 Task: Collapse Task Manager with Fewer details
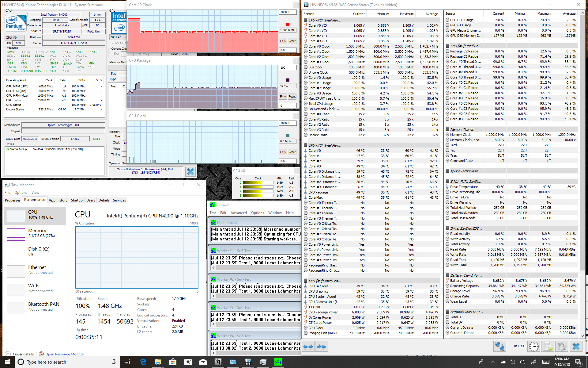click(20, 354)
